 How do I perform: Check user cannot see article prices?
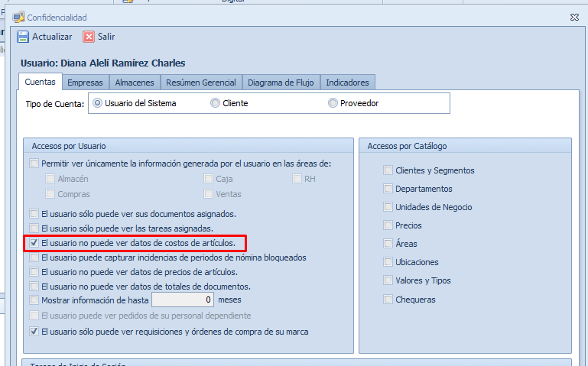pyautogui.click(x=34, y=272)
